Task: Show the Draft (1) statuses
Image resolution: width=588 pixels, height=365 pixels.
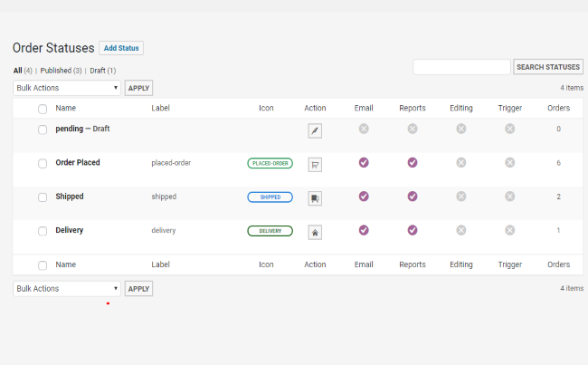Action: (103, 71)
